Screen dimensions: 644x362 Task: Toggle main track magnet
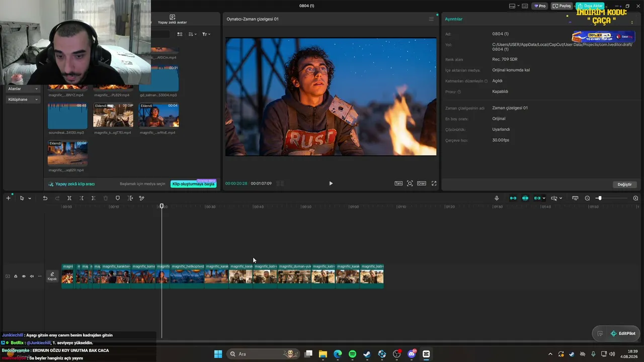(513, 198)
